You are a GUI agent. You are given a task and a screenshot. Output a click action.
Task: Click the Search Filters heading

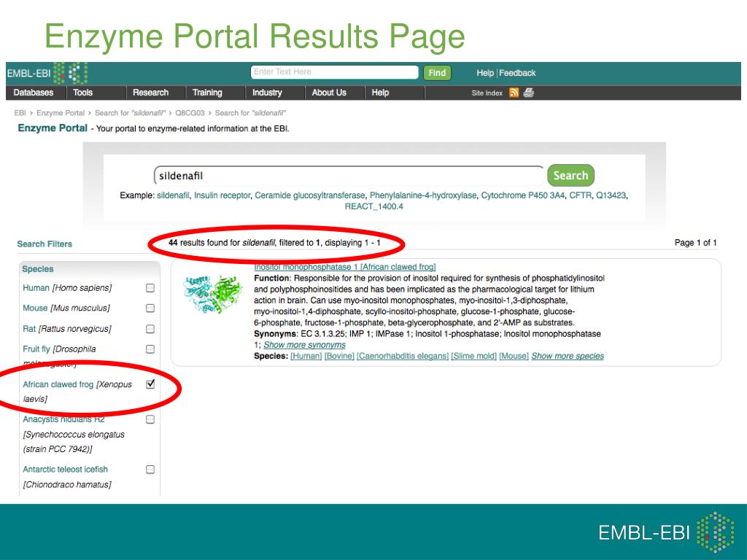44,244
